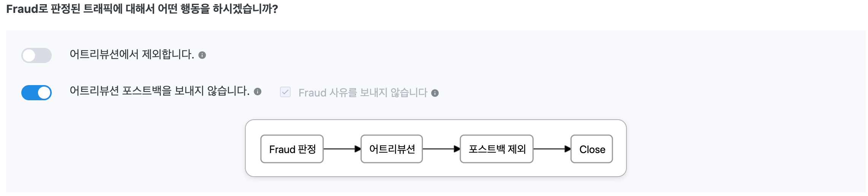868x196 pixels.
Task: Click arrow from Fraud 판정 to 어트리뷰션
Action: point(342,149)
